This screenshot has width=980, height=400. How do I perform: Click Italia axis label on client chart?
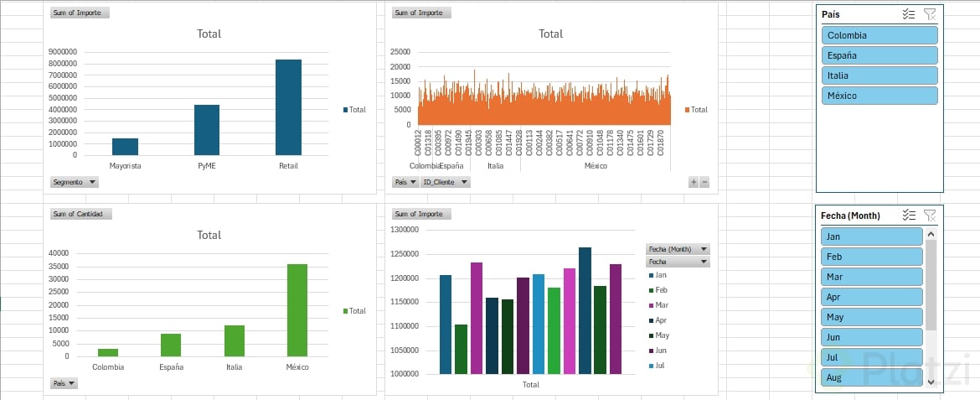(x=496, y=166)
